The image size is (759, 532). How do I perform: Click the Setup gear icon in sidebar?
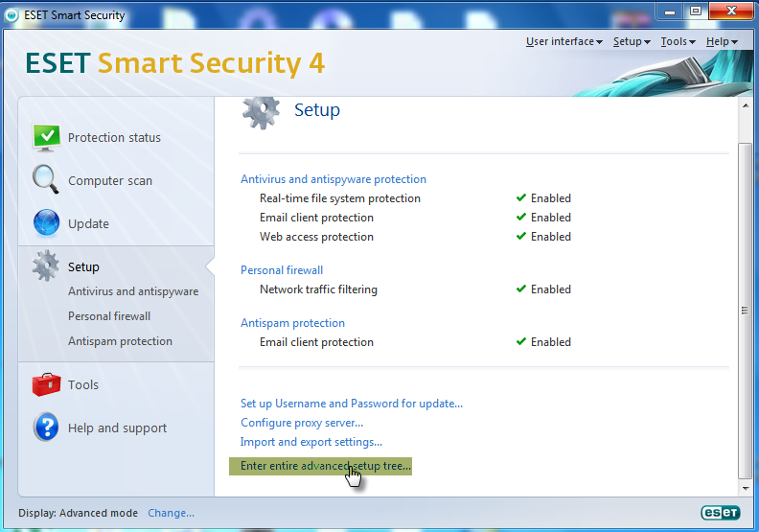point(46,266)
